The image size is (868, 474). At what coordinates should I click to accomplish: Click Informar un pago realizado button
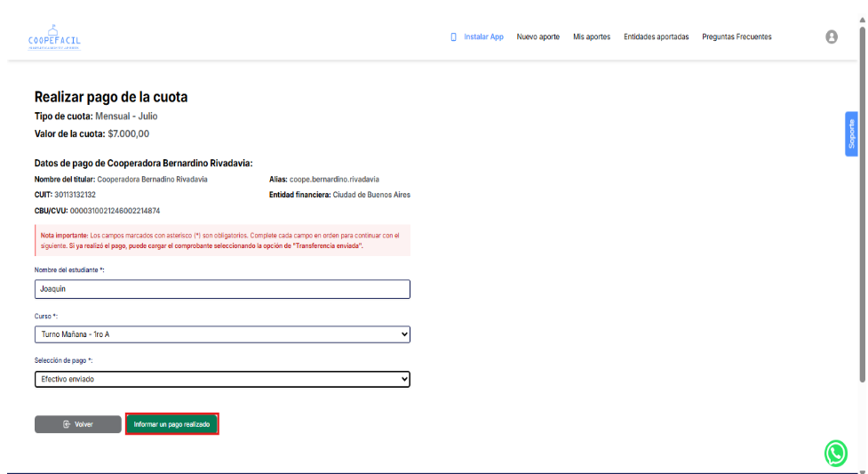171,425
